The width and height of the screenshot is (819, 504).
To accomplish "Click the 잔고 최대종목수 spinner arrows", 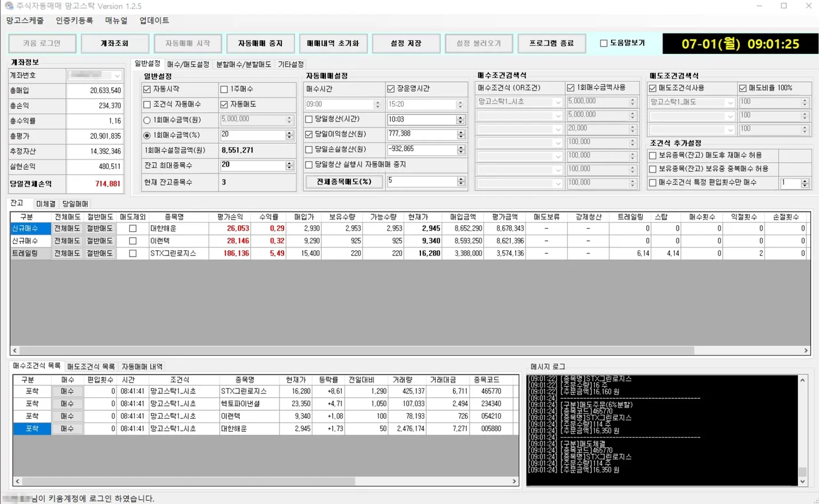I will point(289,166).
